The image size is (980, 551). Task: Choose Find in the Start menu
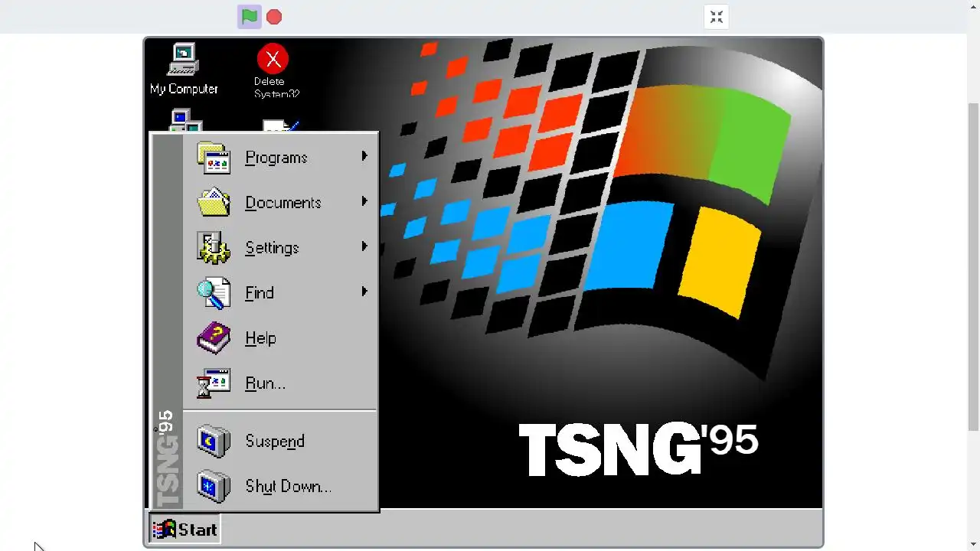[x=280, y=293]
